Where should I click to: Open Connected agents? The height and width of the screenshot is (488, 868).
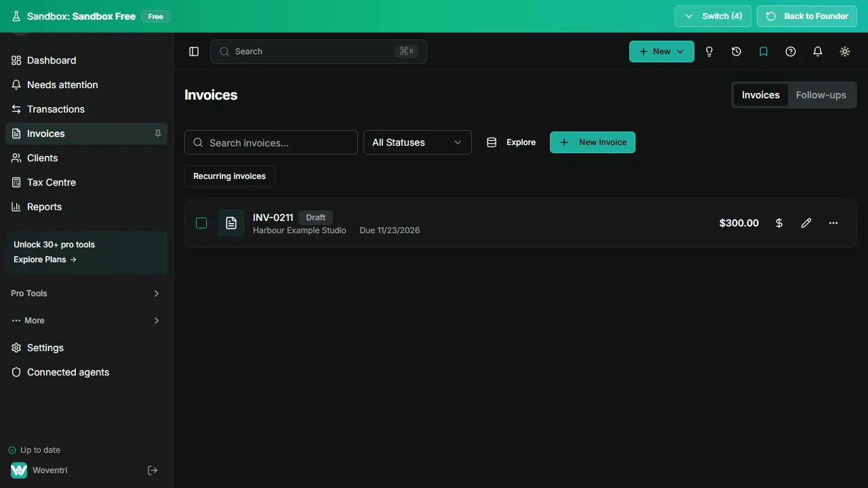[86, 372]
